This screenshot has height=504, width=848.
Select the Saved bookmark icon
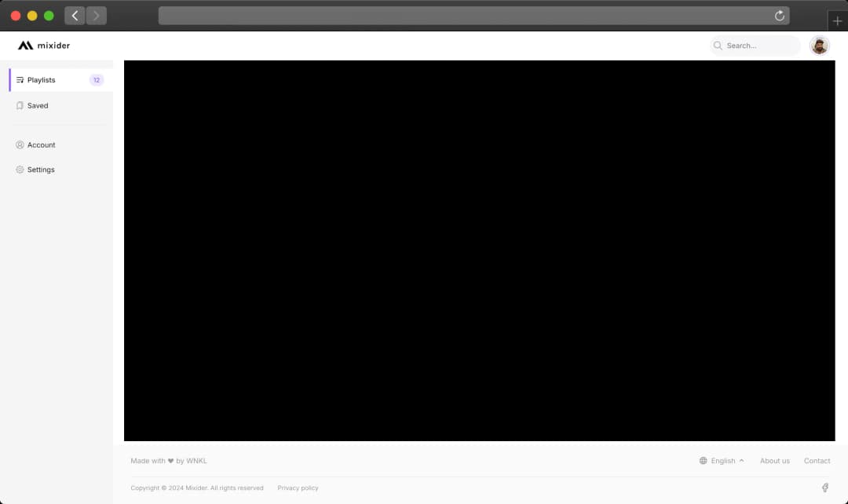[x=20, y=105]
